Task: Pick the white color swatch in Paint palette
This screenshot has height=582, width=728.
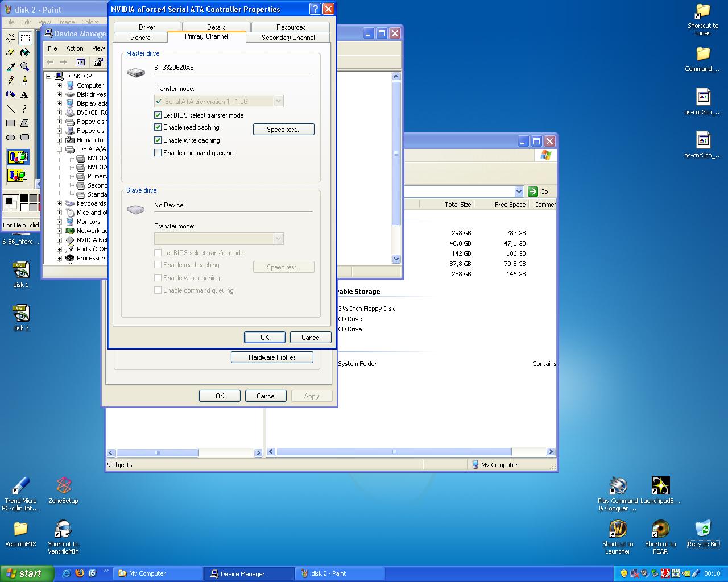Action: (24, 207)
